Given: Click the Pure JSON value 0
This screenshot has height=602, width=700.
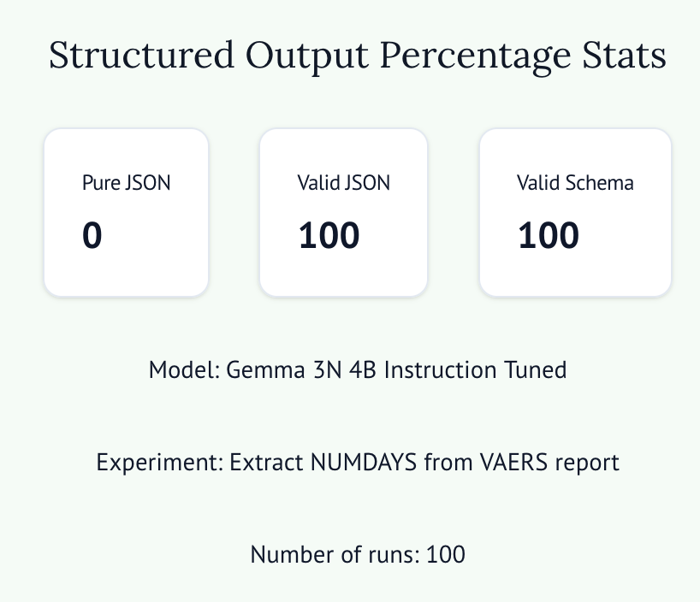Looking at the screenshot, I should pos(92,235).
